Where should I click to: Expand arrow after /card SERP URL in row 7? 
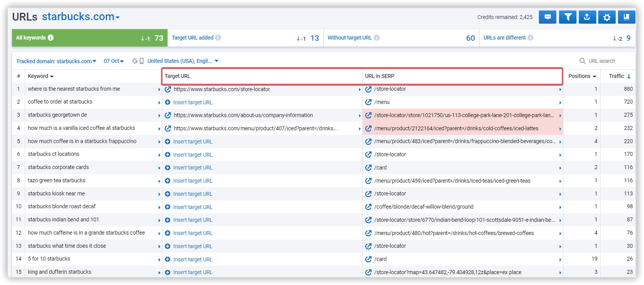coord(560,168)
